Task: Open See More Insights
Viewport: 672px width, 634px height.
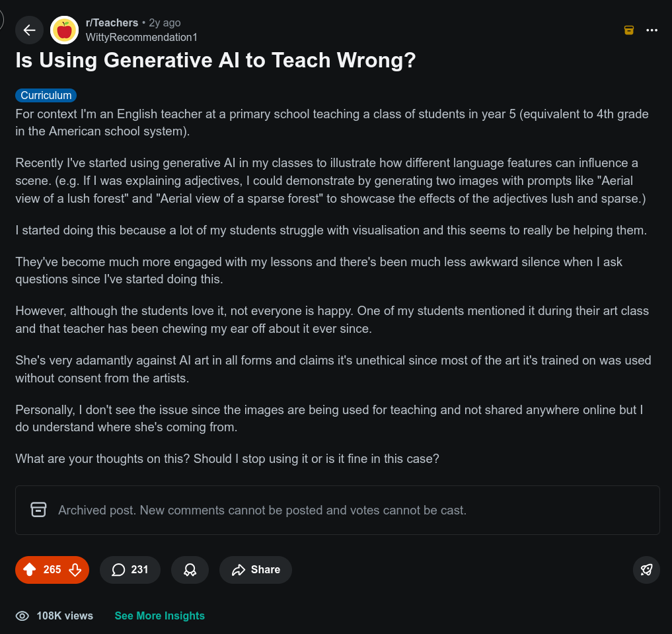Action: [x=160, y=616]
